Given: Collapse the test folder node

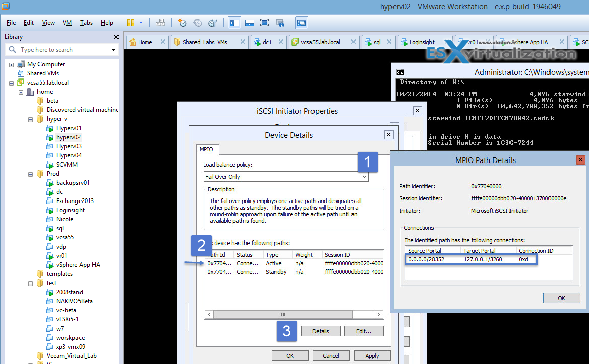Looking at the screenshot, I should click(31, 284).
